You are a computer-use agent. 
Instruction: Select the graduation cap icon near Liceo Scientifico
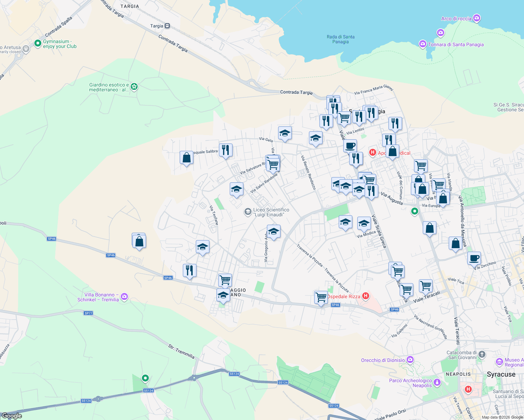click(237, 190)
